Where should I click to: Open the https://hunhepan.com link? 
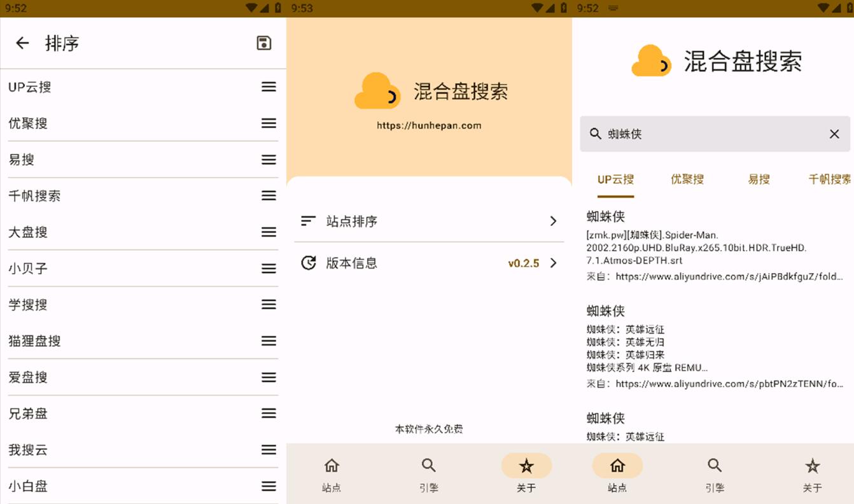(428, 125)
